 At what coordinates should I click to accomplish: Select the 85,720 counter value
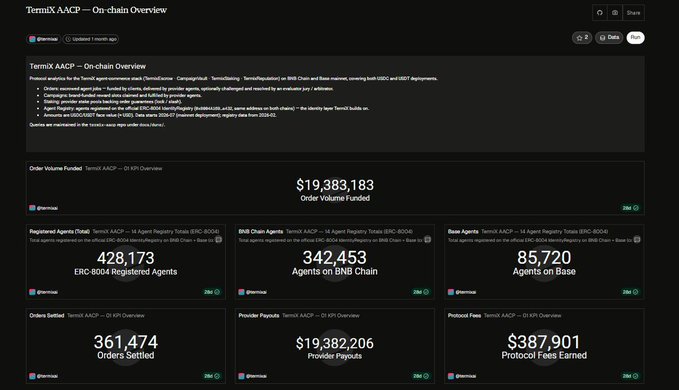[x=544, y=258]
